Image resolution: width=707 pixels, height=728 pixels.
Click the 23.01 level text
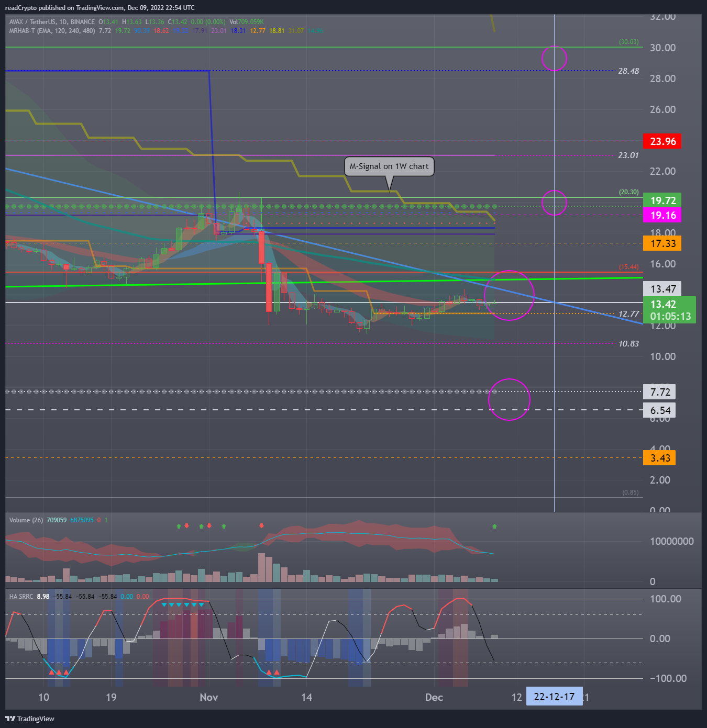(x=628, y=155)
